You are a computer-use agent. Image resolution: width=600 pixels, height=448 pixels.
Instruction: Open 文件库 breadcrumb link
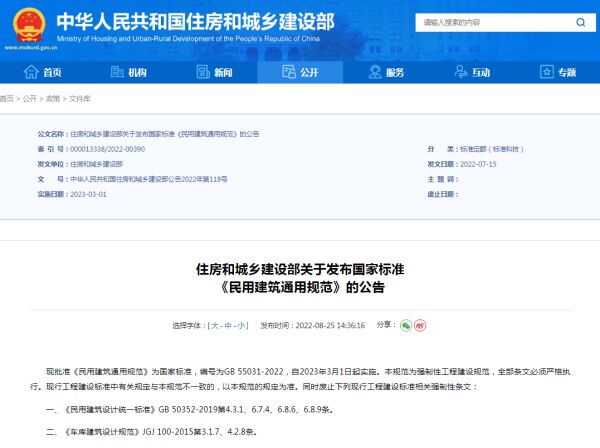79,98
